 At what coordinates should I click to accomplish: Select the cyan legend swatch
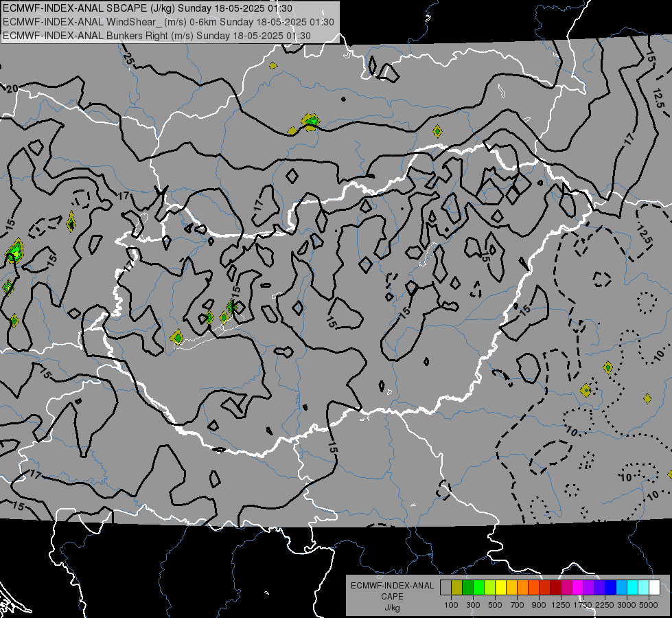pos(633,587)
